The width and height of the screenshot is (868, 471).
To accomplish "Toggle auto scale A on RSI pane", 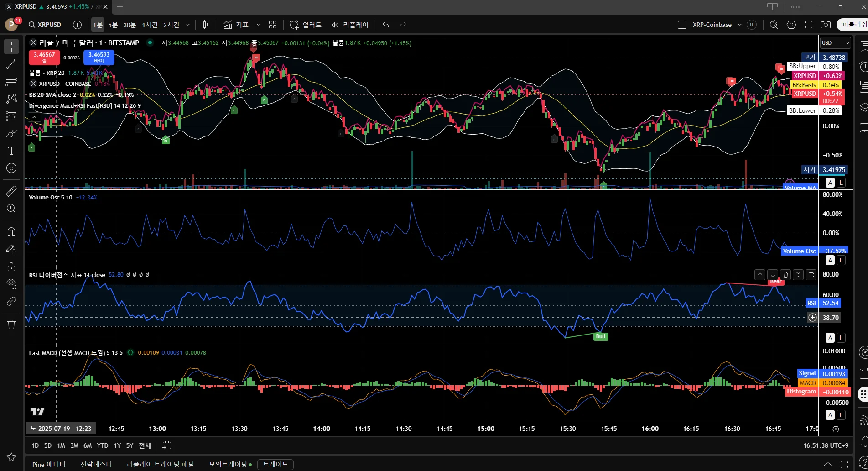I will (830, 338).
